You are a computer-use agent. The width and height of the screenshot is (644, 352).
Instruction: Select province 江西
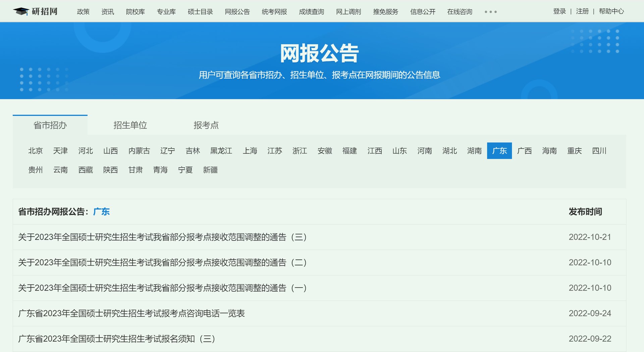pos(375,151)
